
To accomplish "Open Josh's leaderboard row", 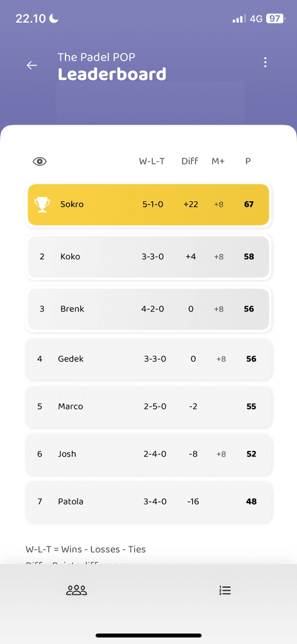I will click(148, 454).
